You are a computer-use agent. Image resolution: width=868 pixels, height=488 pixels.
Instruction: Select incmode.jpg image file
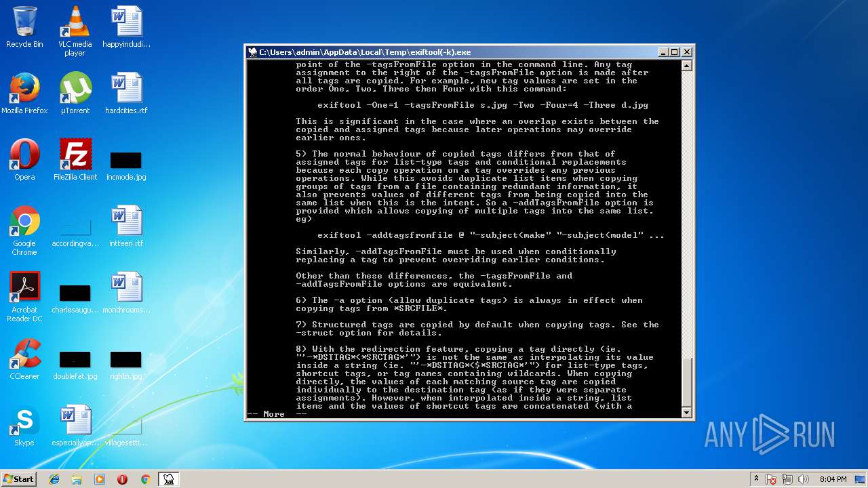(126, 165)
